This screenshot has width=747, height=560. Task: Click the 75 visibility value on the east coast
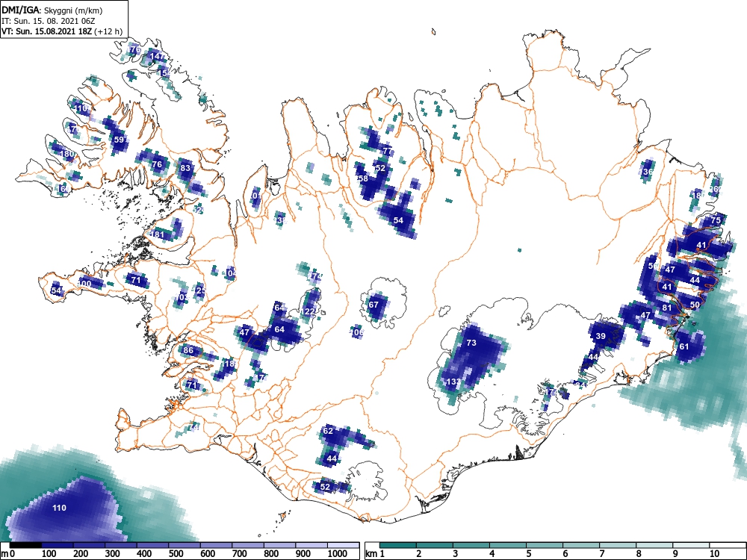pos(716,220)
